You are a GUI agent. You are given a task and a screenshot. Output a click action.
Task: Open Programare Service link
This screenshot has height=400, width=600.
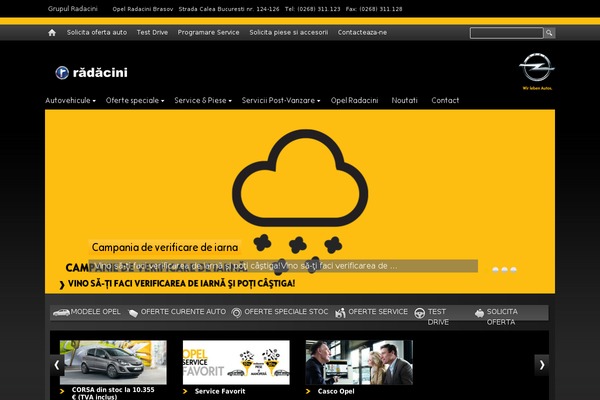pyautogui.click(x=209, y=33)
